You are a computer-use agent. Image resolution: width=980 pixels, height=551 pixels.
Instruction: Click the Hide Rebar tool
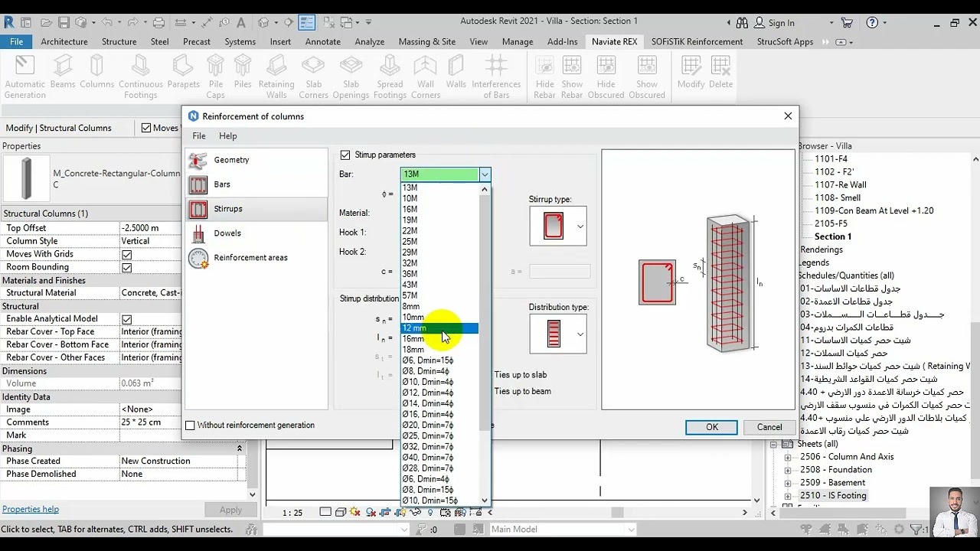544,77
